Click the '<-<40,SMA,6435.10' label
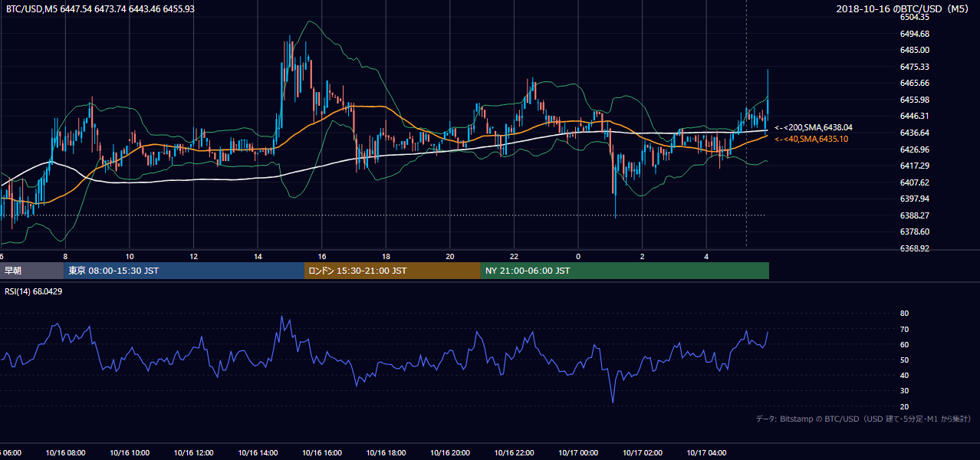 811,139
